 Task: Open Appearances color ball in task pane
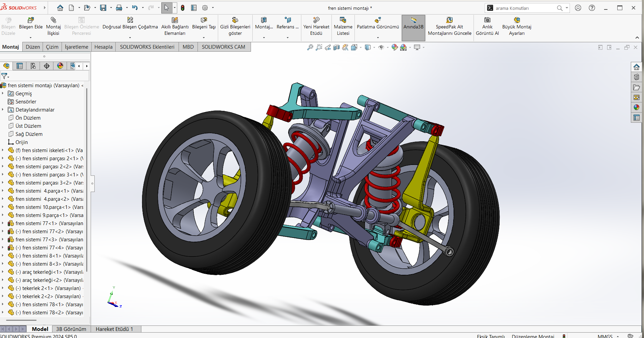(637, 107)
